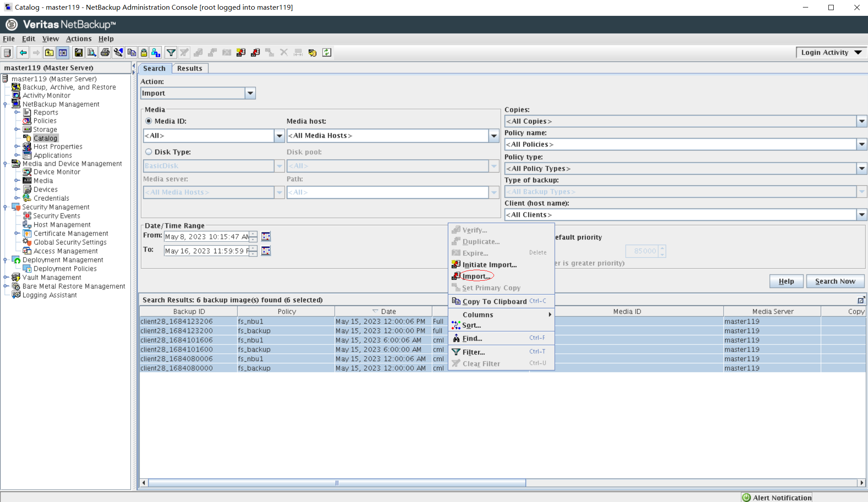This screenshot has width=868, height=502.
Task: Click the Help button beside Search Now
Action: pyautogui.click(x=786, y=281)
